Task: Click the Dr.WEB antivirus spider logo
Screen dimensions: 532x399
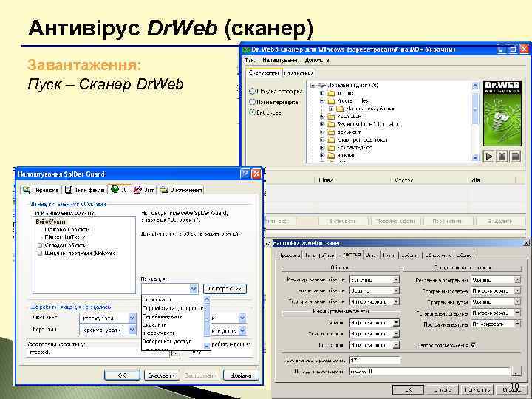Action: pos(502,113)
